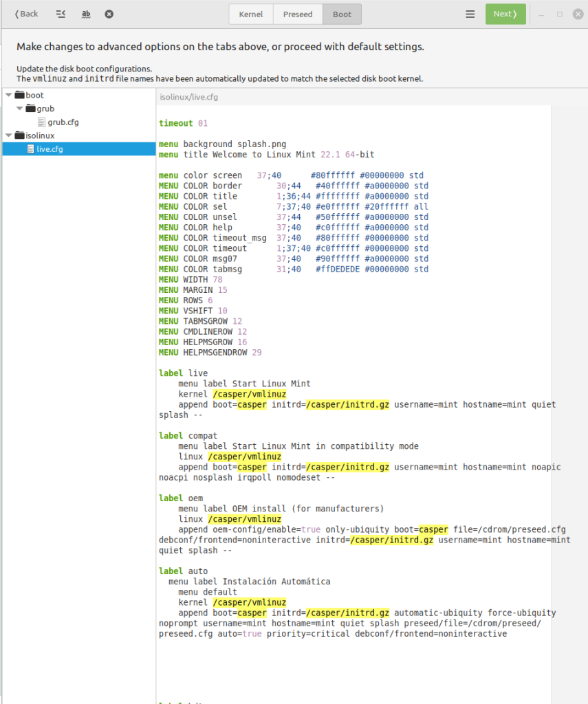
Task: Select the Boot tab
Action: point(342,14)
